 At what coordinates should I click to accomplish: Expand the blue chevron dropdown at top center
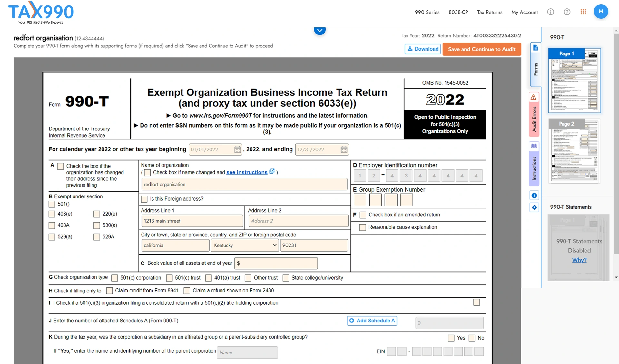coord(319,30)
